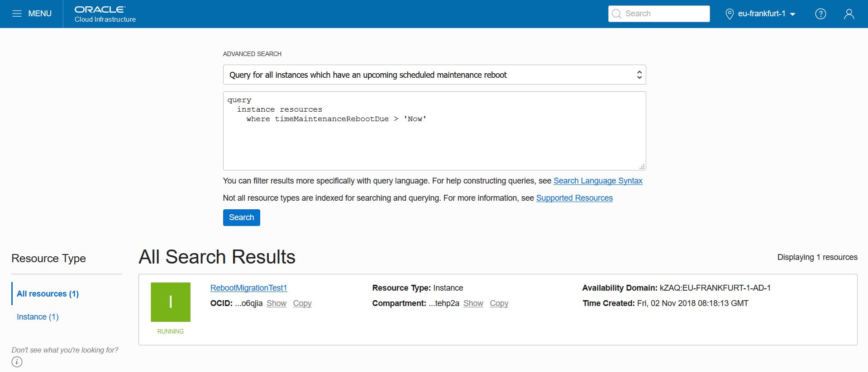Click inside the query text area
The height and width of the screenshot is (372, 868).
tap(434, 140)
